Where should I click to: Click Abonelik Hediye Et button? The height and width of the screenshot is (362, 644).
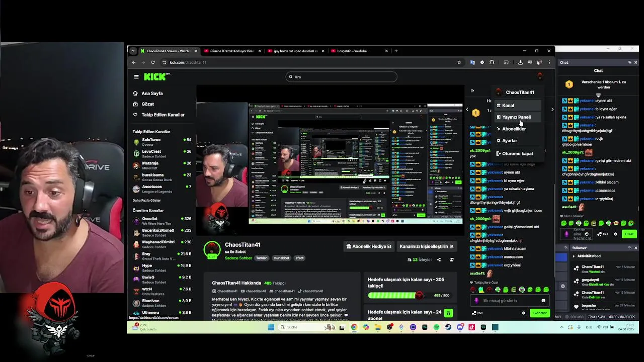point(369,246)
